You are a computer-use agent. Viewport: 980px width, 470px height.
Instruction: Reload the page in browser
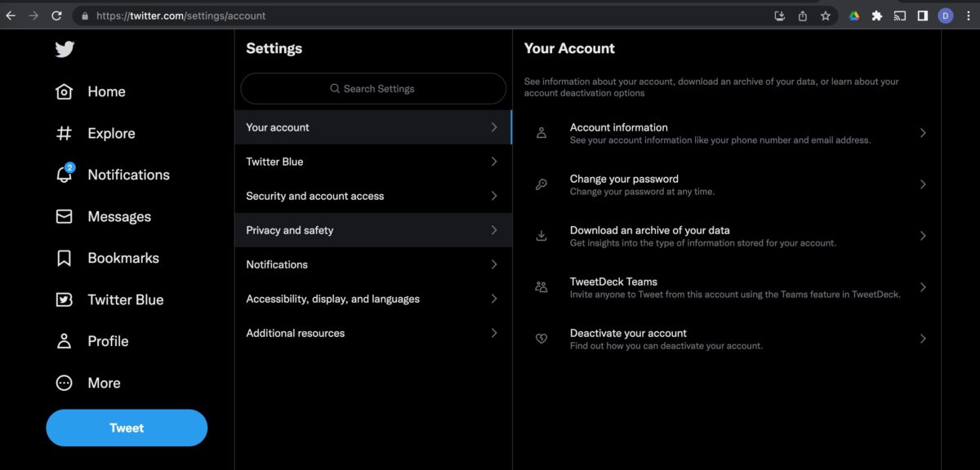tap(56, 16)
